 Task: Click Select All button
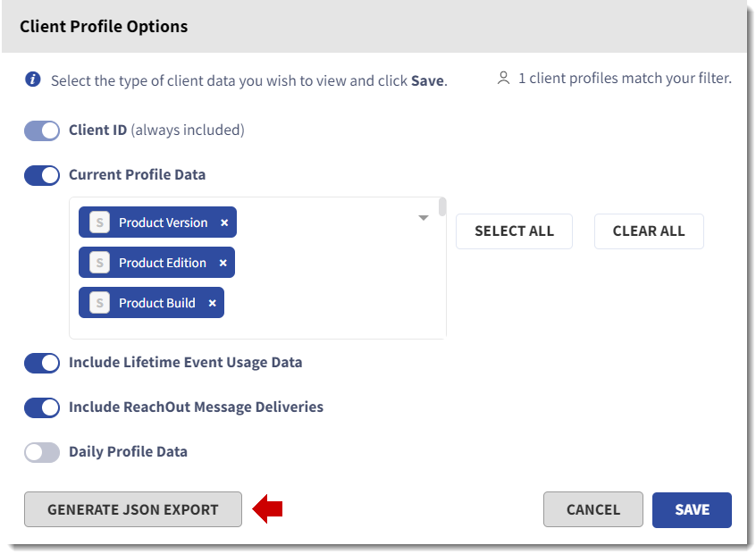(514, 231)
